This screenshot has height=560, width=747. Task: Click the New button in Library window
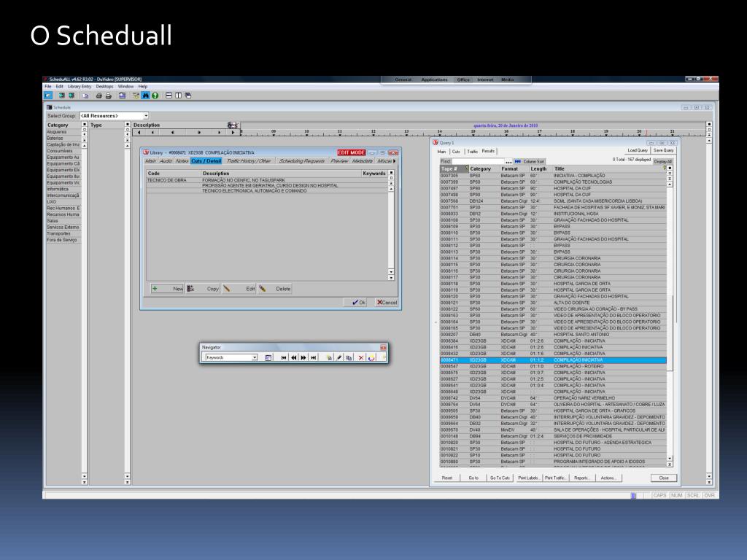click(x=168, y=289)
